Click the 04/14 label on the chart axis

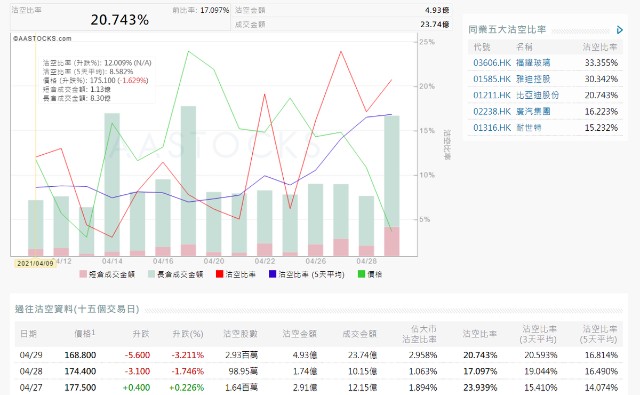(x=112, y=261)
